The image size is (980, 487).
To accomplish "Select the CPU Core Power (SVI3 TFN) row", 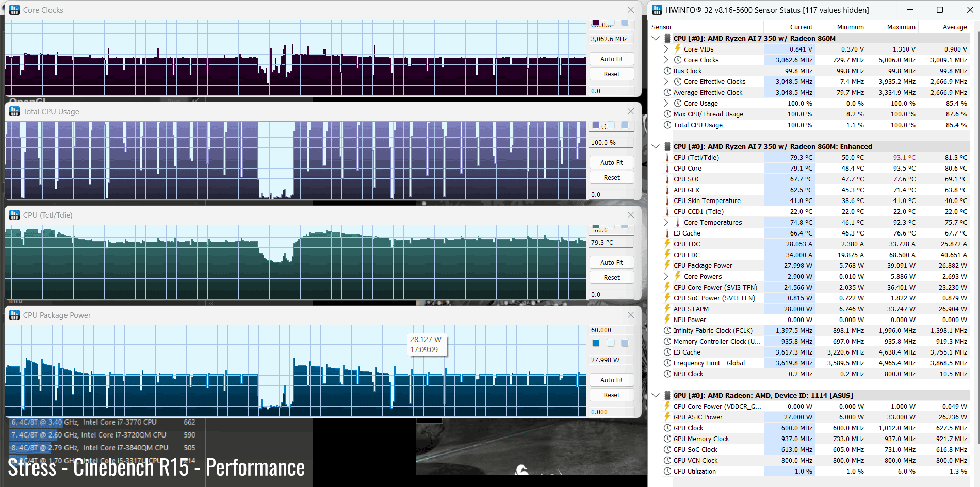I will click(810, 287).
